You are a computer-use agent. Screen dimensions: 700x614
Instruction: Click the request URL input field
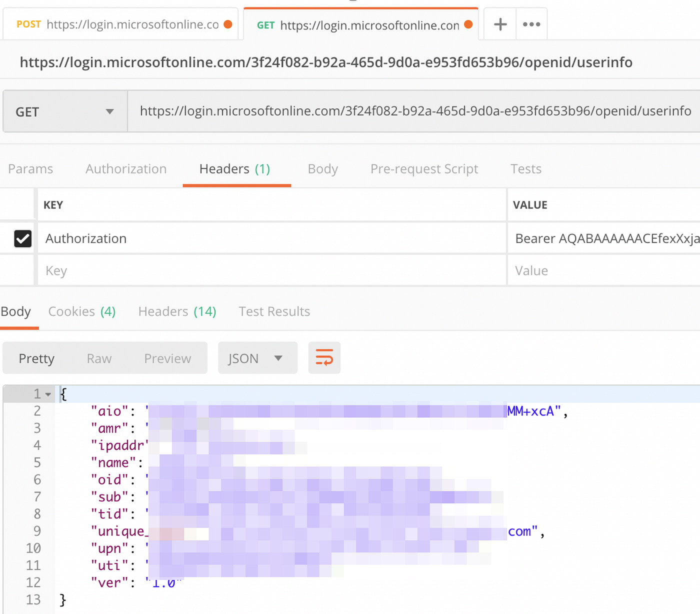(x=414, y=111)
